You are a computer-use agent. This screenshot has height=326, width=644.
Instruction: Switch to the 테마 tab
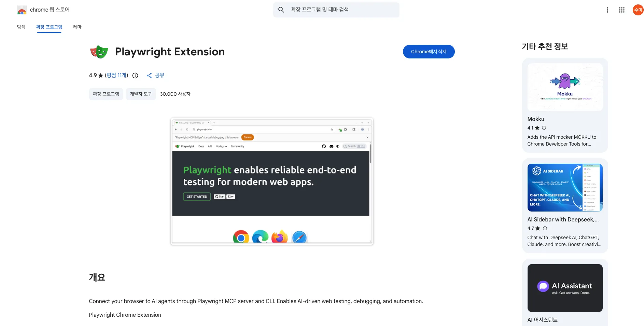[78, 27]
